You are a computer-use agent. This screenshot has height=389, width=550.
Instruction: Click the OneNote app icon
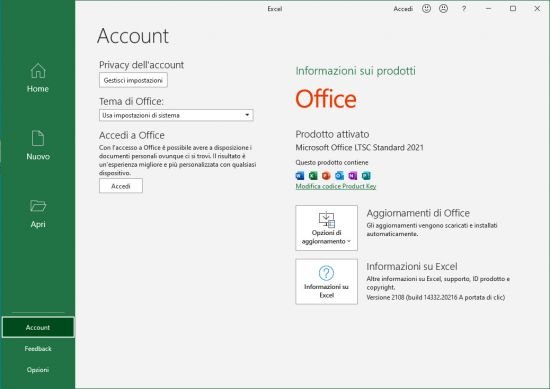(x=353, y=175)
